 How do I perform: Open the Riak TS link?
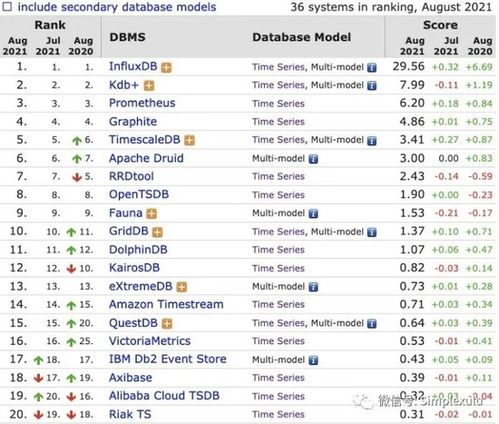pyautogui.click(x=130, y=414)
